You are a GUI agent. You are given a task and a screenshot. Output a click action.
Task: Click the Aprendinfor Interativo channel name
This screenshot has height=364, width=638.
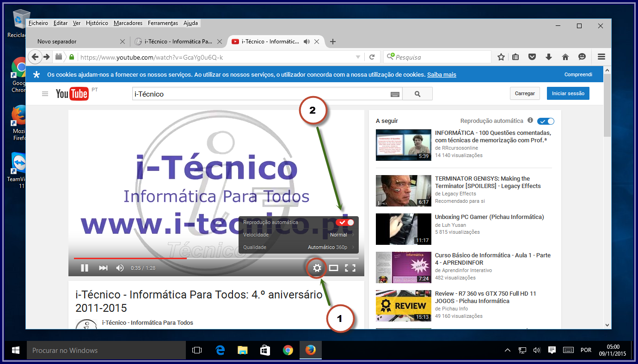point(467,270)
